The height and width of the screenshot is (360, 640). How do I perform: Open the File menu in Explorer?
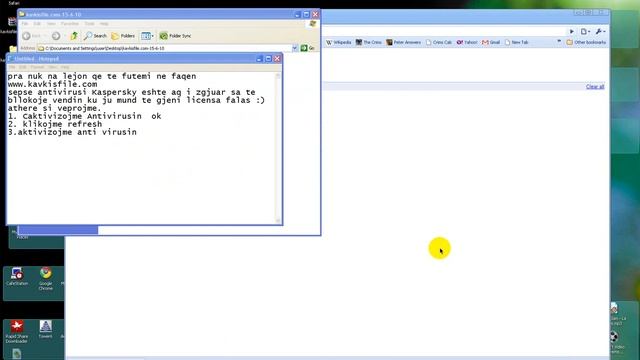pos(25,24)
